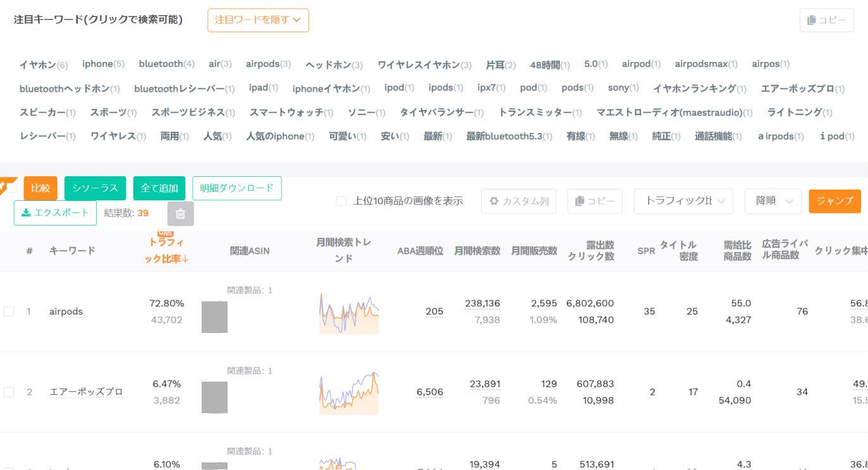Select the エアーポッズプロ row checkbox
868x470 pixels.
click(9, 392)
